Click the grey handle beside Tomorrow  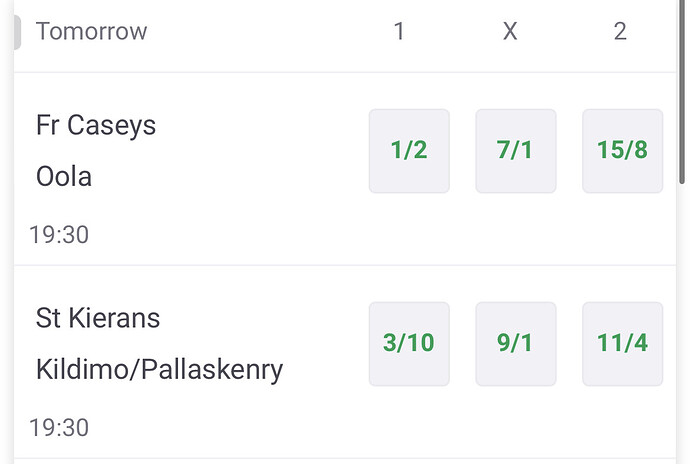[17, 32]
